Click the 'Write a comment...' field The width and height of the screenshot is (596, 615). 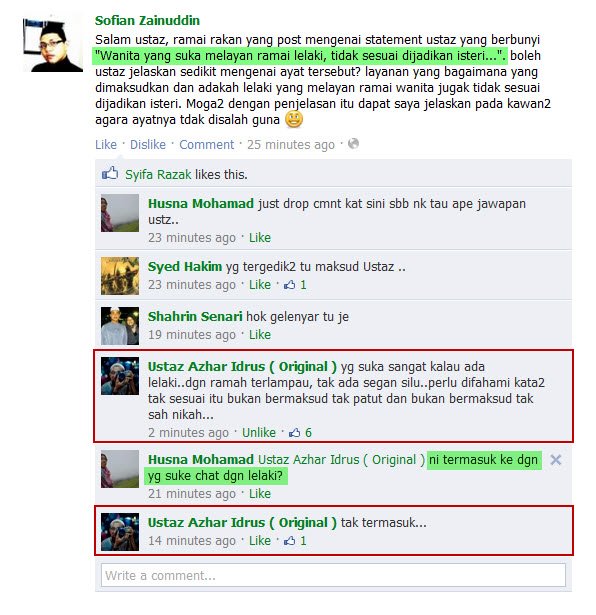click(x=333, y=575)
